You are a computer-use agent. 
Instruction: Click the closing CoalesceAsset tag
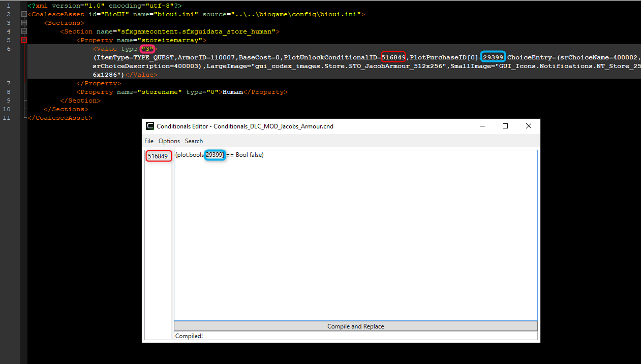(x=60, y=118)
